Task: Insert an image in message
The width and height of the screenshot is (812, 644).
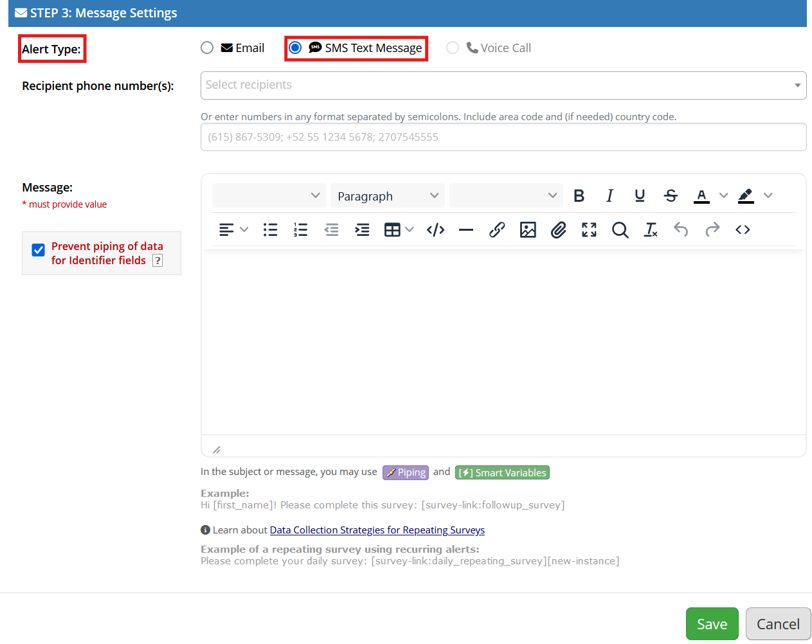Action: pos(528,229)
